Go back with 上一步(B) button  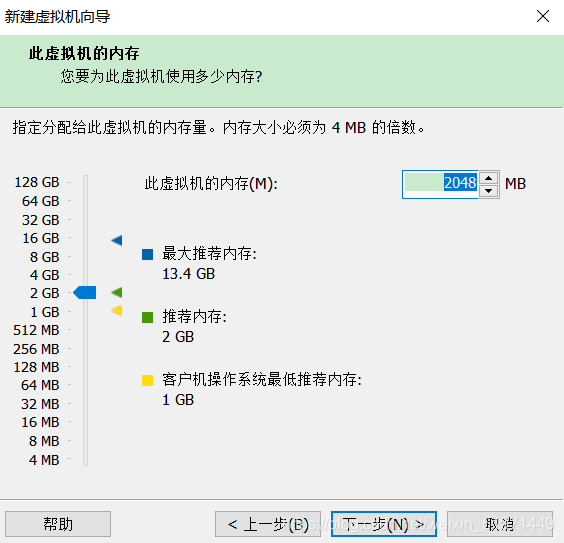point(268,524)
